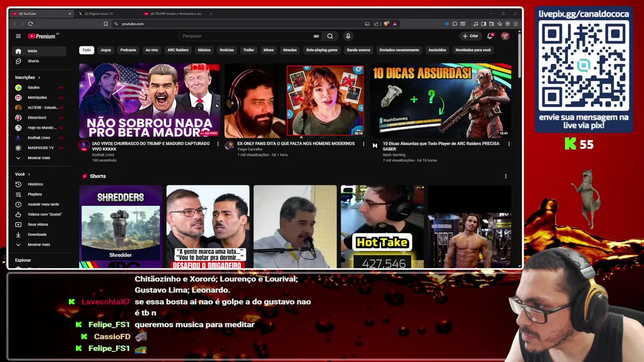
Task: Open Vídeos com "Gostei" in the sidebar
Action: (x=39, y=214)
